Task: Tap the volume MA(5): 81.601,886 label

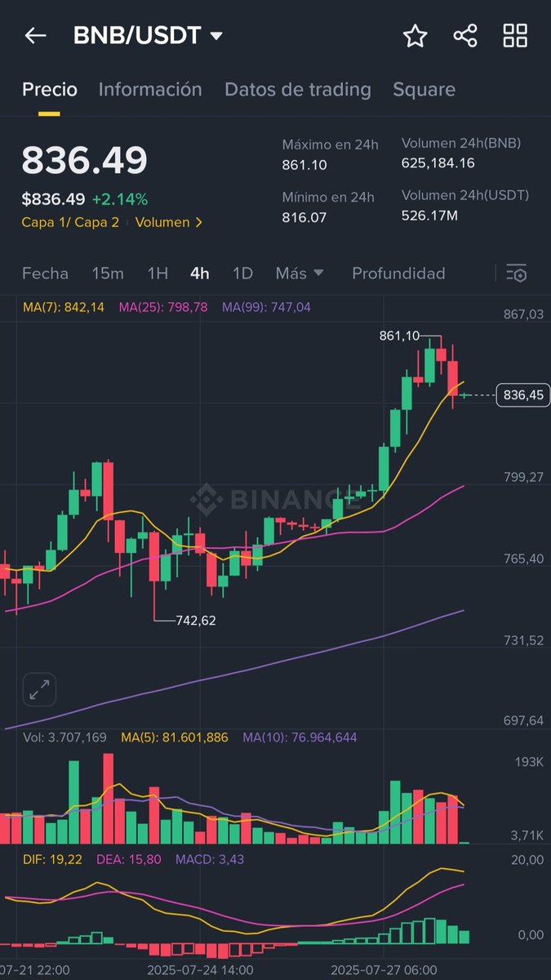Action: click(x=175, y=737)
